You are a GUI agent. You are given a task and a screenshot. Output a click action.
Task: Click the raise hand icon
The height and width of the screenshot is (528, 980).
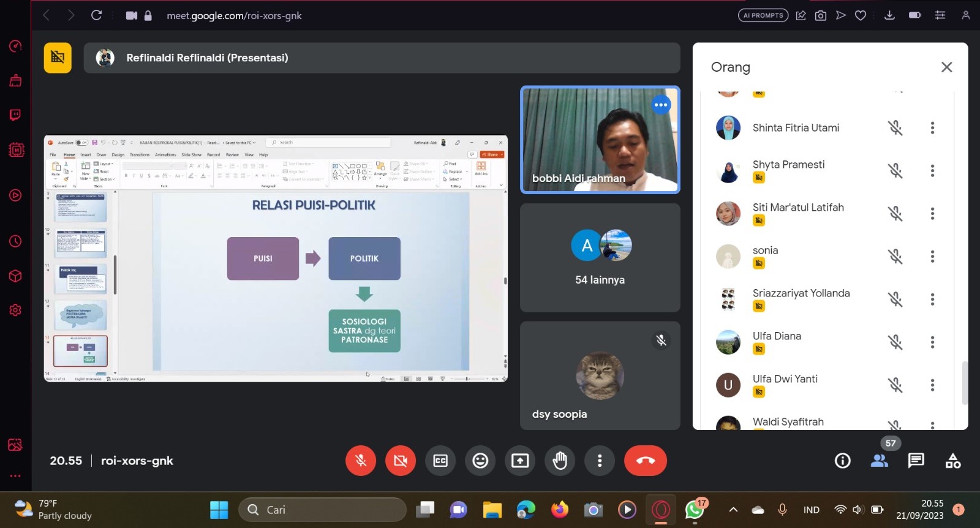(x=560, y=461)
